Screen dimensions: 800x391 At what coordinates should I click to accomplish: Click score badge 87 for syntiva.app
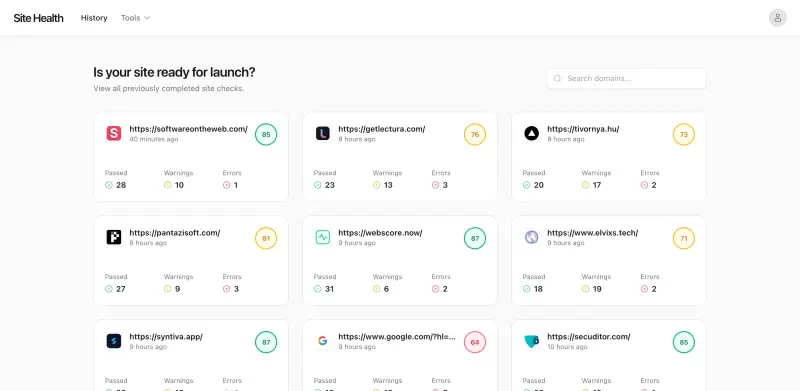tap(266, 342)
